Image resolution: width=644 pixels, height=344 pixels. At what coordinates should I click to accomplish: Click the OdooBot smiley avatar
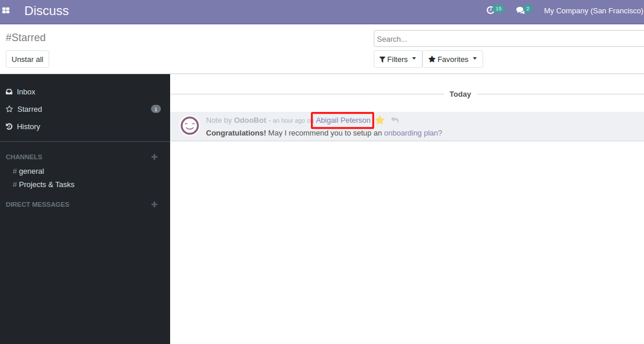point(190,126)
